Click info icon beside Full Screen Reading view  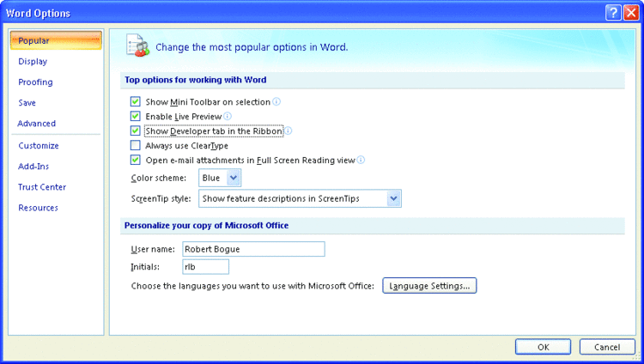pyautogui.click(x=361, y=160)
